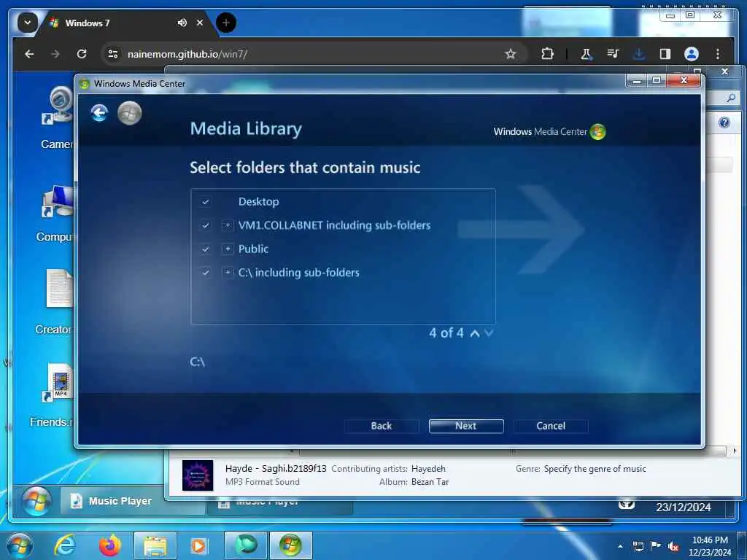Image resolution: width=747 pixels, height=560 pixels.
Task: Open the browser downloads icon
Action: click(639, 54)
